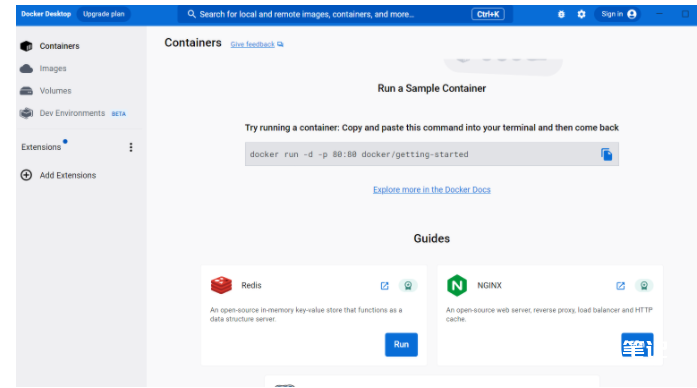Image resolution: width=697 pixels, height=388 pixels.
Task: Click the Redis description text
Action: click(x=306, y=314)
